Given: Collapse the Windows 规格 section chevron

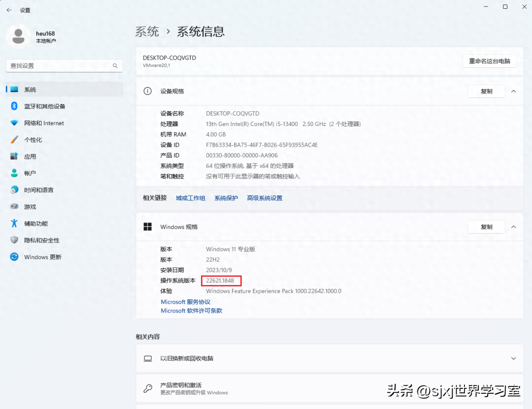Looking at the screenshot, I should (514, 227).
